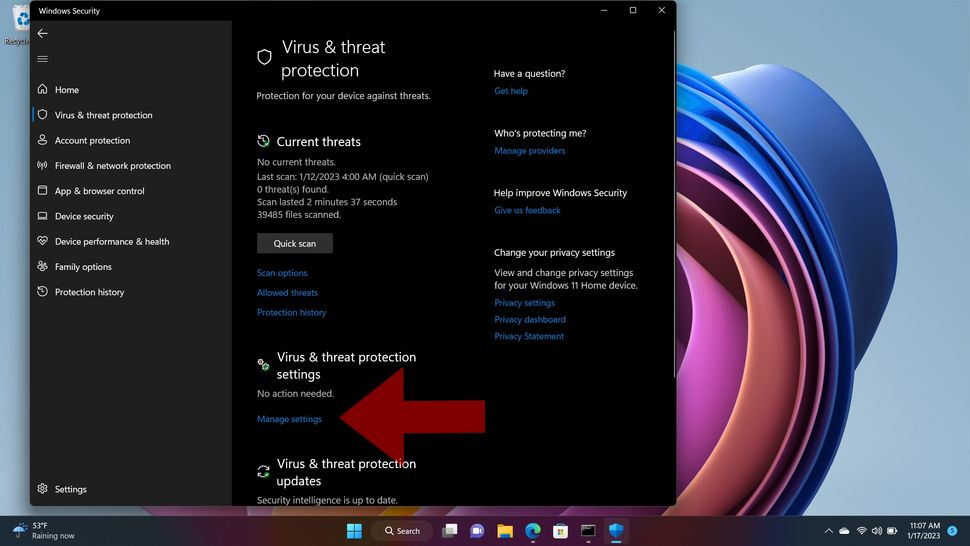
Task: Click the Search box in the taskbar
Action: [x=401, y=531]
